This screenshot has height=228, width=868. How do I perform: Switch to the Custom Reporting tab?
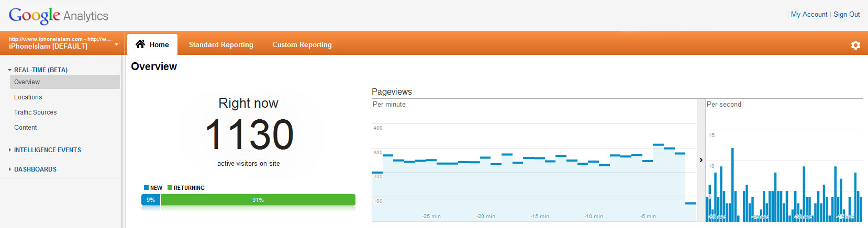[302, 45]
